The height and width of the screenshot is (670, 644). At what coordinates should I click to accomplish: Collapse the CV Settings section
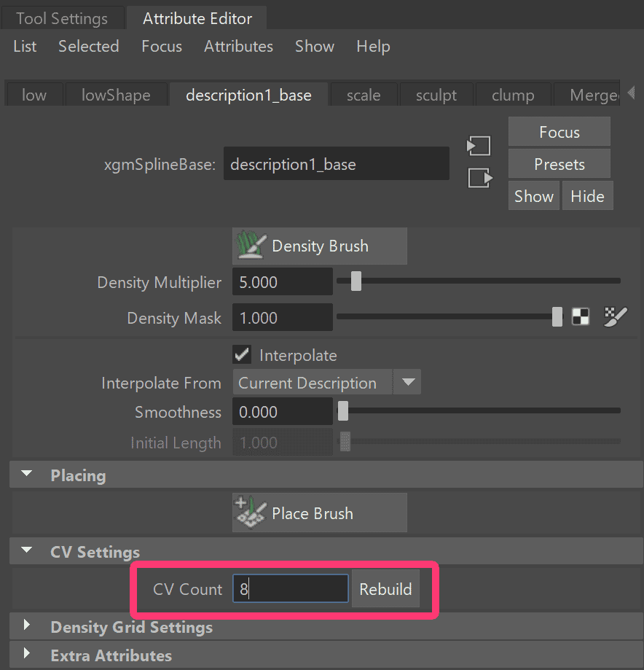(27, 550)
